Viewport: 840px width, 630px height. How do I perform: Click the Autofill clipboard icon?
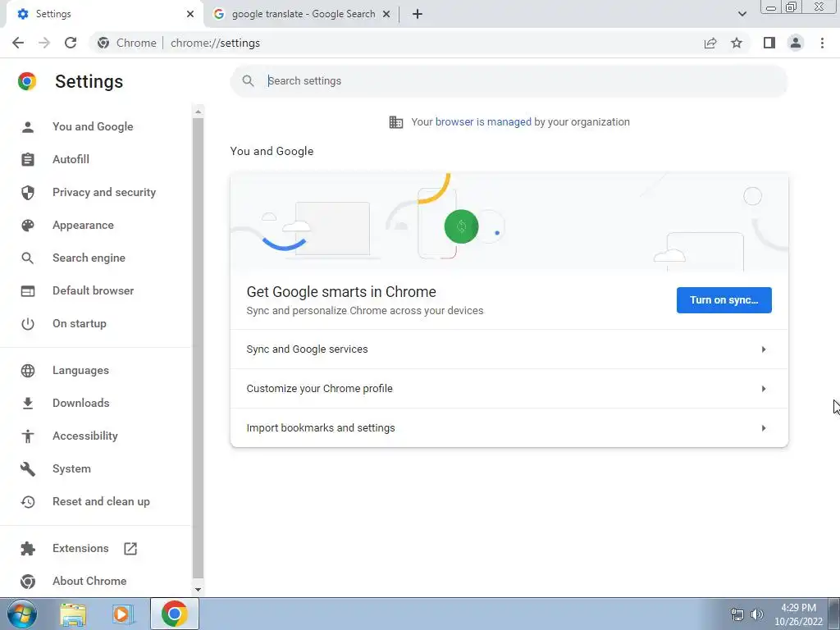coord(28,160)
